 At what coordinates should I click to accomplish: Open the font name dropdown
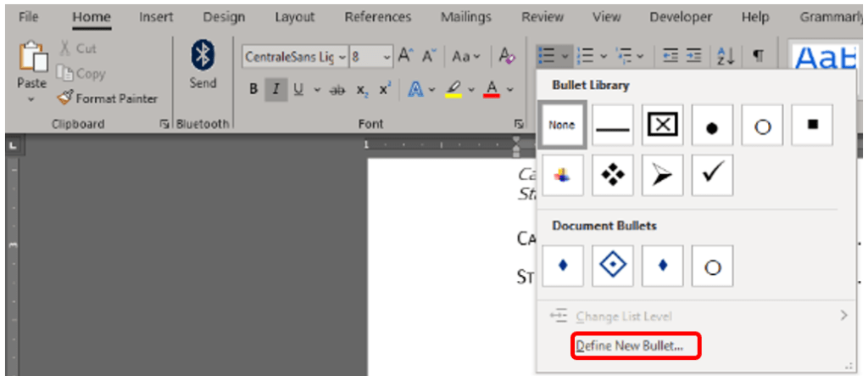click(x=342, y=57)
